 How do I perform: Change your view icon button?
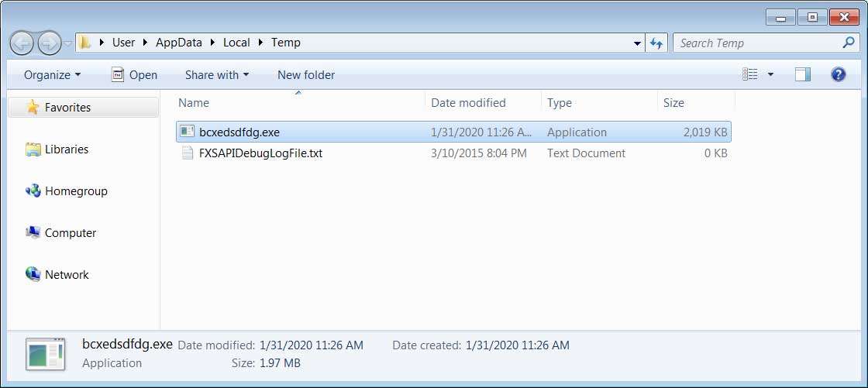point(750,74)
